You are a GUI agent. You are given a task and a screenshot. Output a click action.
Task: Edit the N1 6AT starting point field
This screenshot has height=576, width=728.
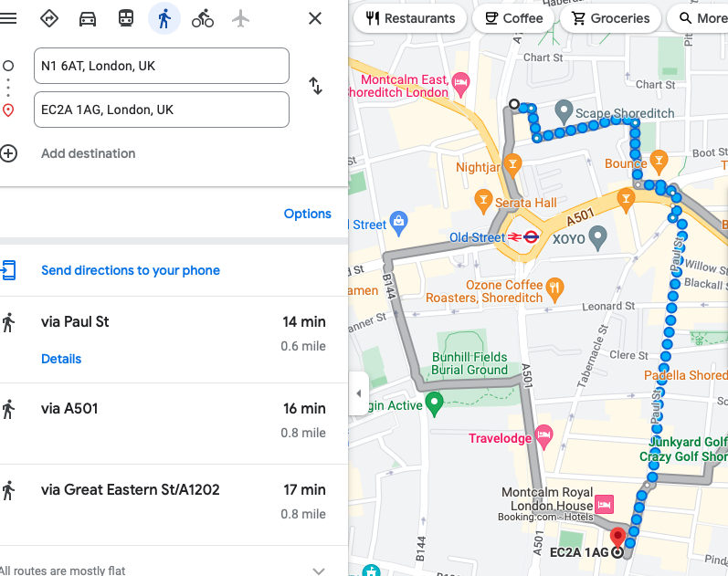tap(162, 66)
